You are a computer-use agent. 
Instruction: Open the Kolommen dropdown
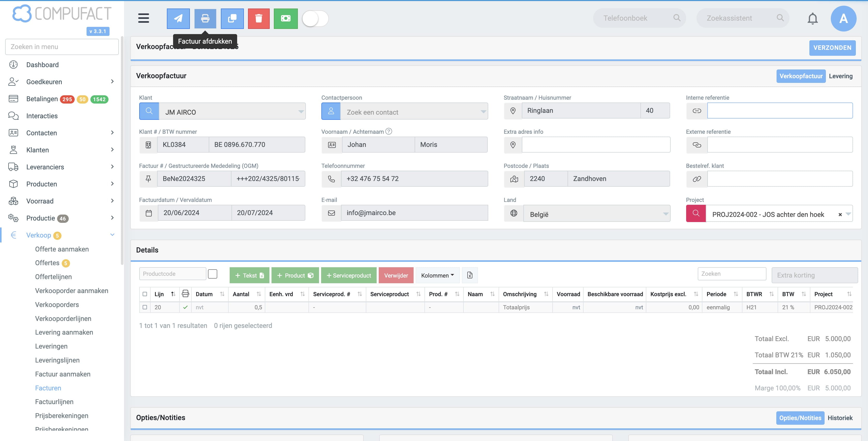(x=437, y=275)
